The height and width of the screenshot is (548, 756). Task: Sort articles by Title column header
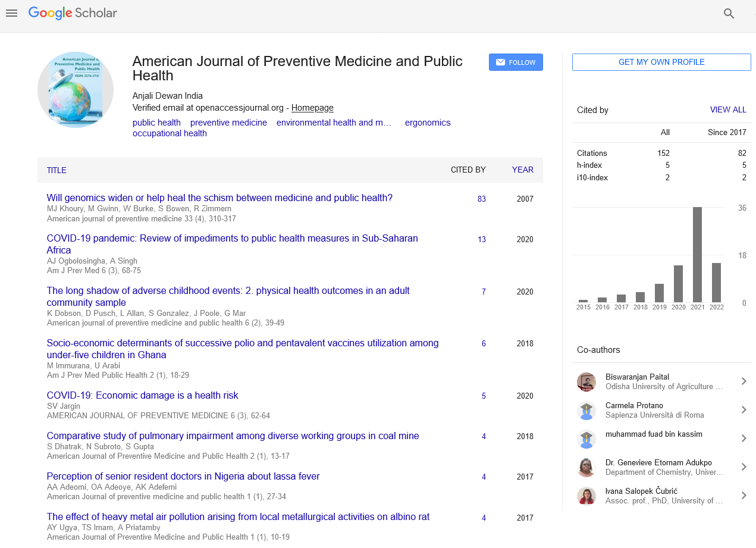click(x=57, y=170)
